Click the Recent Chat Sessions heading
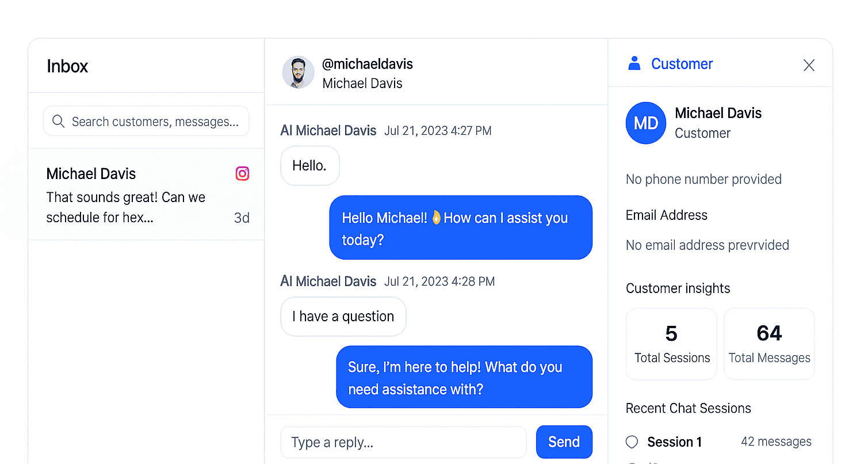The width and height of the screenshot is (868, 464). (688, 408)
